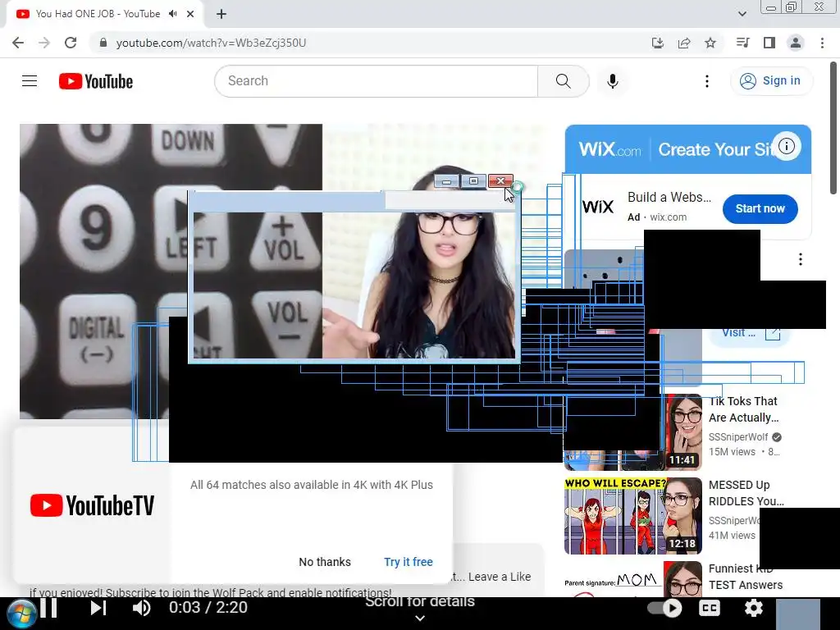
Task: Click the Sign in button
Action: (771, 81)
